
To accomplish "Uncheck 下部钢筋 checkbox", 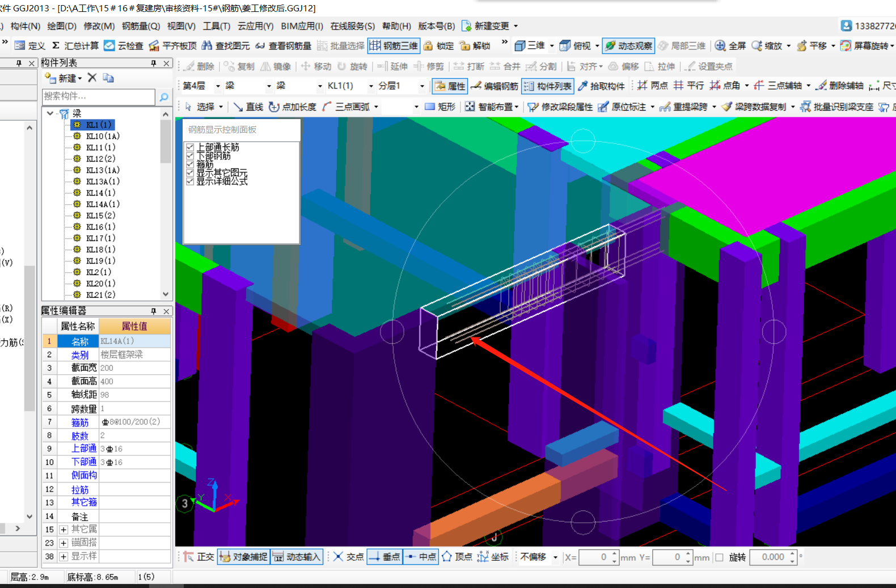I will tap(190, 156).
